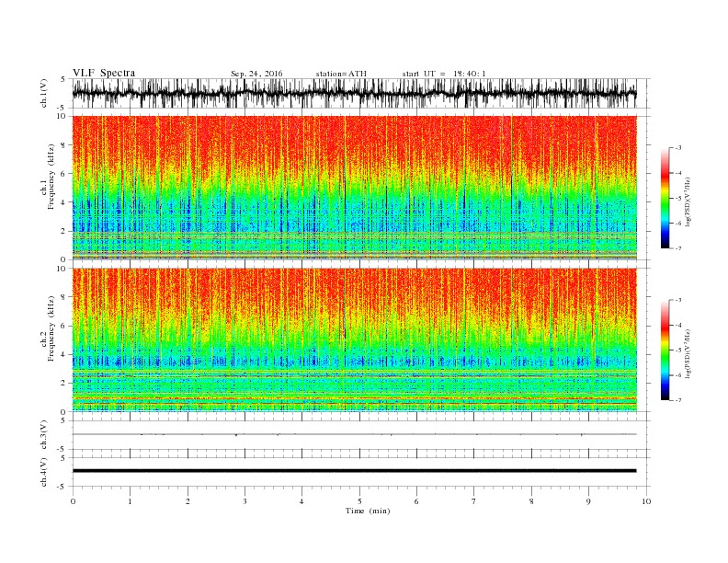The height and width of the screenshot is (563, 728).
Task: Click the 'ch.1(V)' waveform axis label
Action: point(44,93)
